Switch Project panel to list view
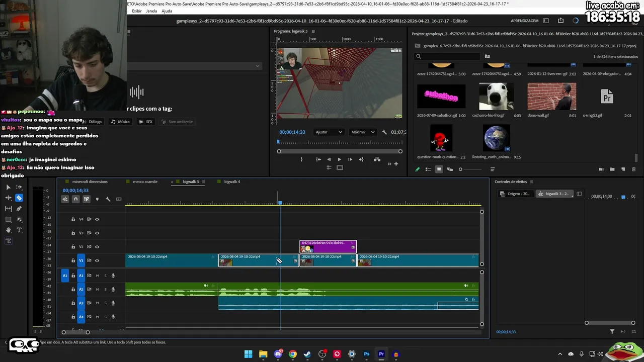Screen dimensions: 644x362 point(428,169)
